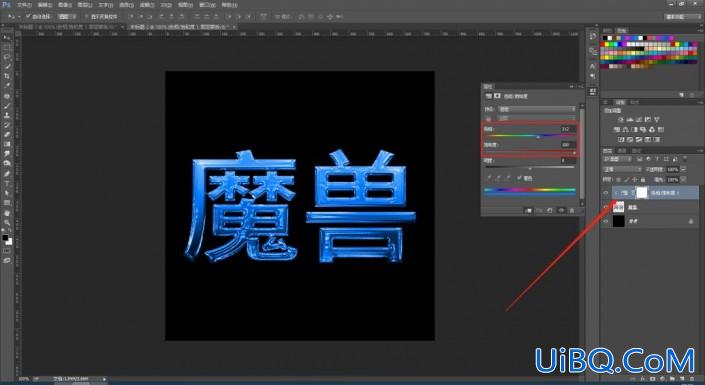705x385 pixels.
Task: Hide the Hue/Saturation adjustment layer
Action: coord(606,193)
